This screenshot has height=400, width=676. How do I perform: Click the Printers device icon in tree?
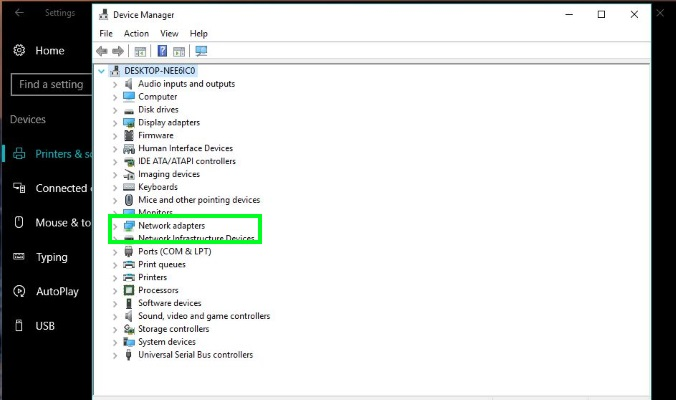pyautogui.click(x=128, y=278)
